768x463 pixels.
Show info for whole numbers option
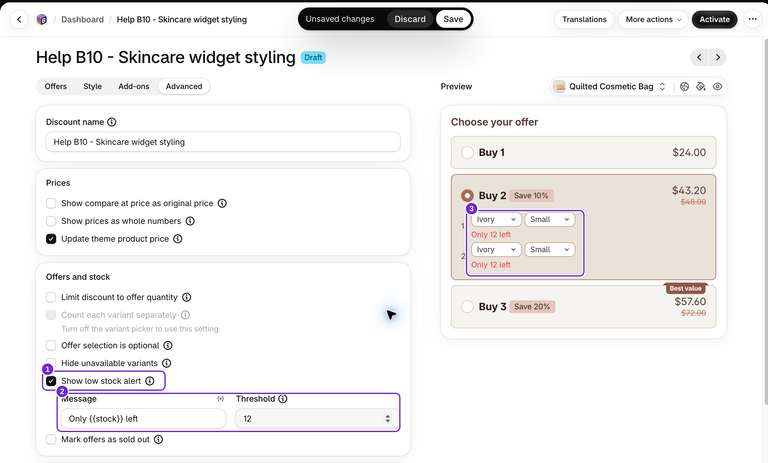(190, 221)
